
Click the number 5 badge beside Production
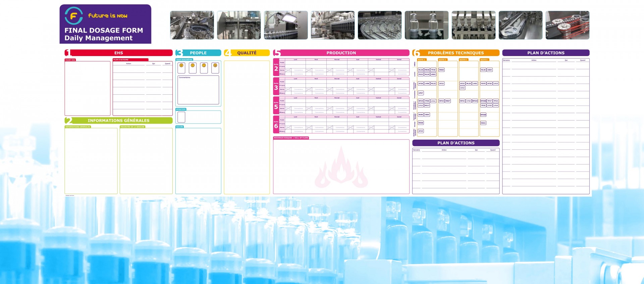[x=277, y=53]
